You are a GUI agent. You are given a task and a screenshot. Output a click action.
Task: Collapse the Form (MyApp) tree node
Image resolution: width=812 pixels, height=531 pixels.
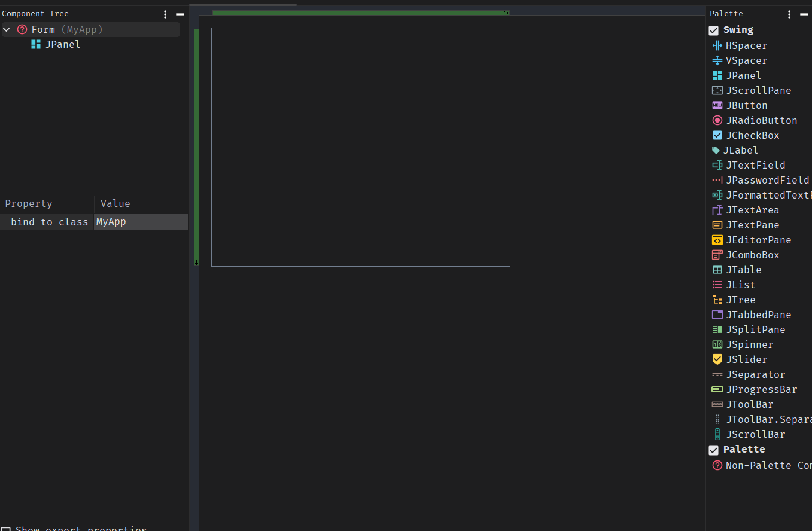(6, 29)
